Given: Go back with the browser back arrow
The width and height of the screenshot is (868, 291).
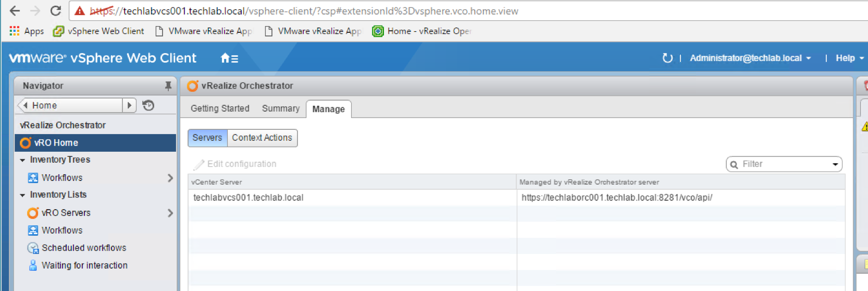Looking at the screenshot, I should pos(15,11).
